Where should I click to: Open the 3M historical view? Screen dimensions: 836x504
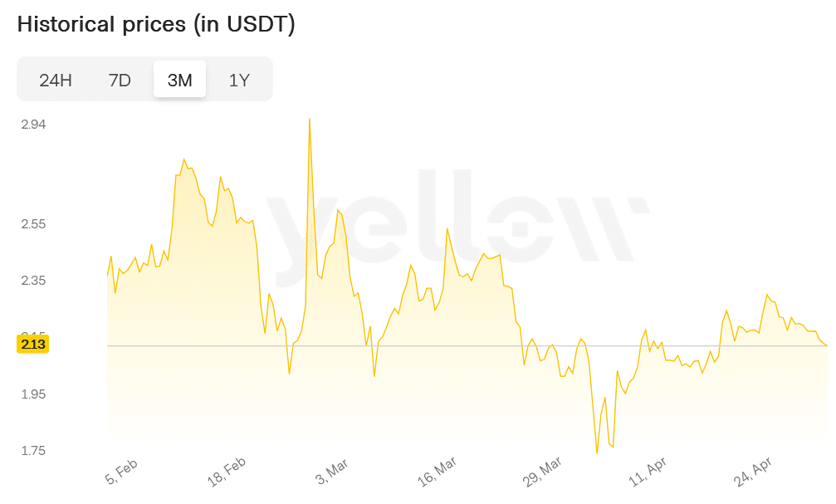179,79
